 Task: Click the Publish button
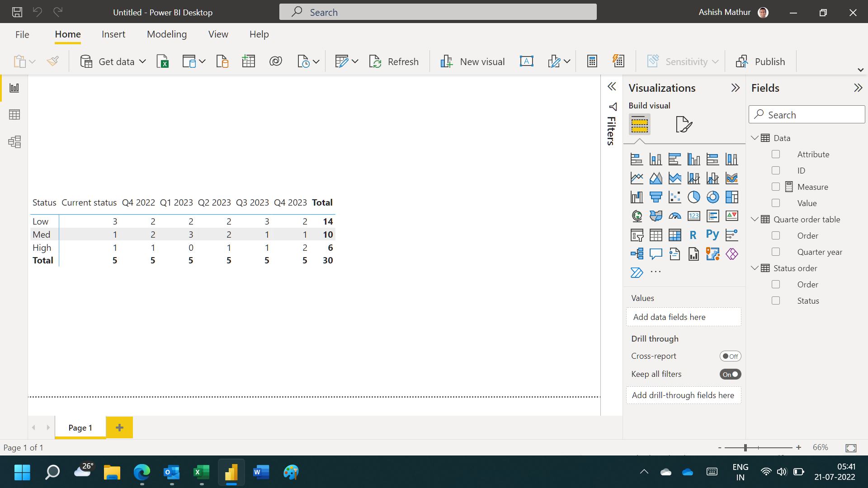pos(760,61)
